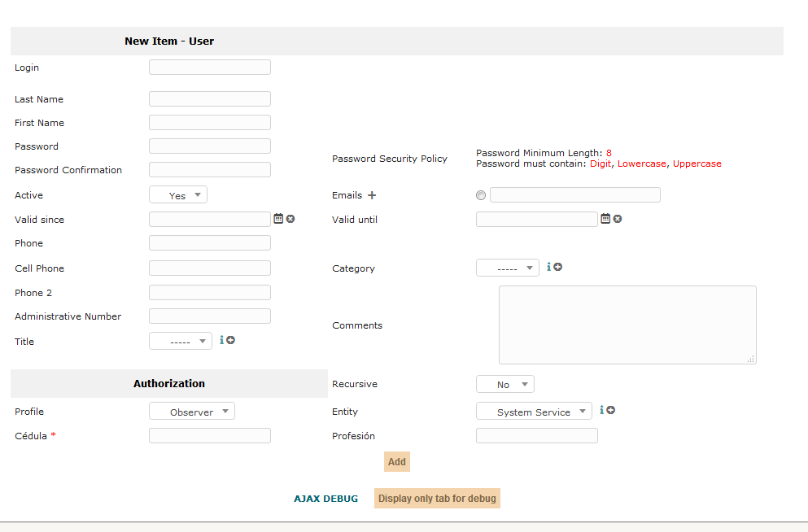Open the Profile Observer dropdown
808x532 pixels.
pos(192,411)
